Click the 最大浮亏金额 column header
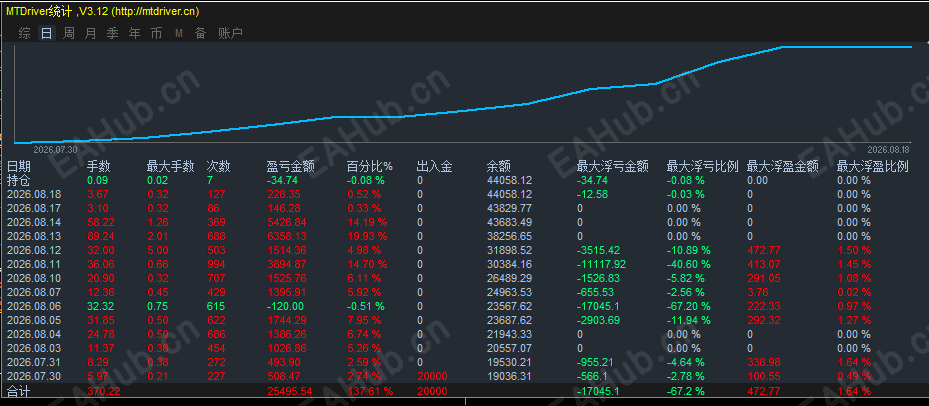The image size is (929, 406). point(613,167)
